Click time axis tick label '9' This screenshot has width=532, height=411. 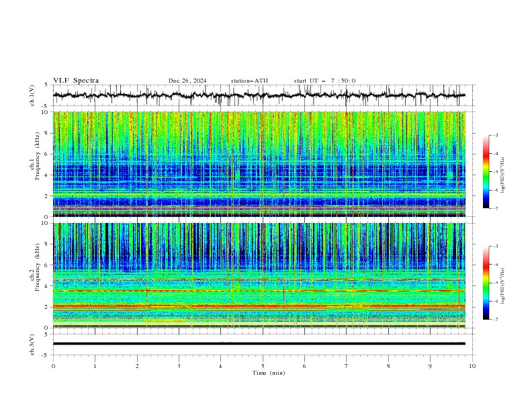click(430, 366)
